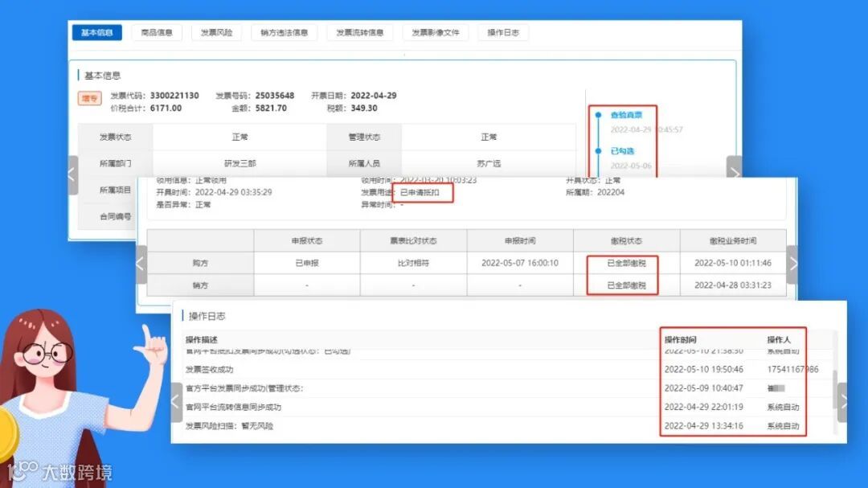Click the 官方平台发票同步成功 log entry
The image size is (868, 488).
tap(244, 388)
